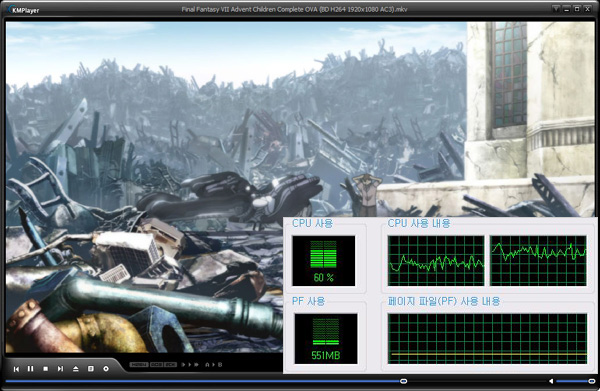Click the volume slider handle
The height and width of the screenshot is (391, 600).
click(x=592, y=381)
